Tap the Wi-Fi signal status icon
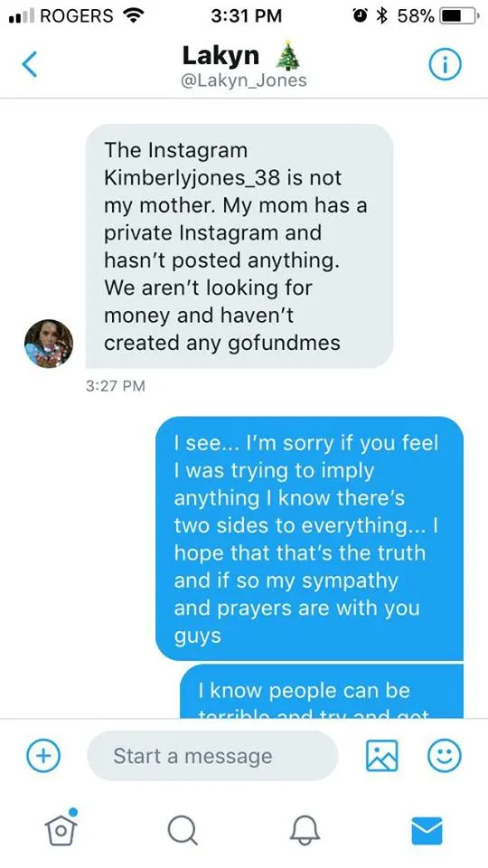 pyautogui.click(x=132, y=16)
